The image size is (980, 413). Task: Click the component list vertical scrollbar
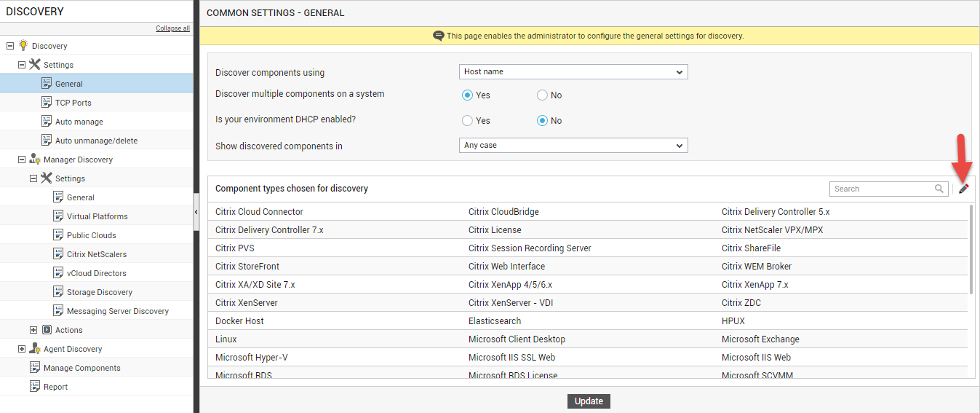(971, 250)
